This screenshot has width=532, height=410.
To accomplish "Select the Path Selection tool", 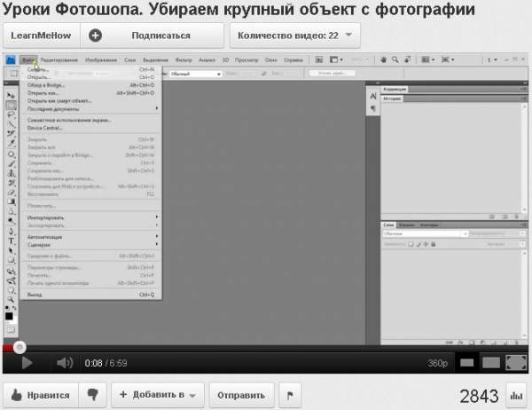I will tap(11, 250).
